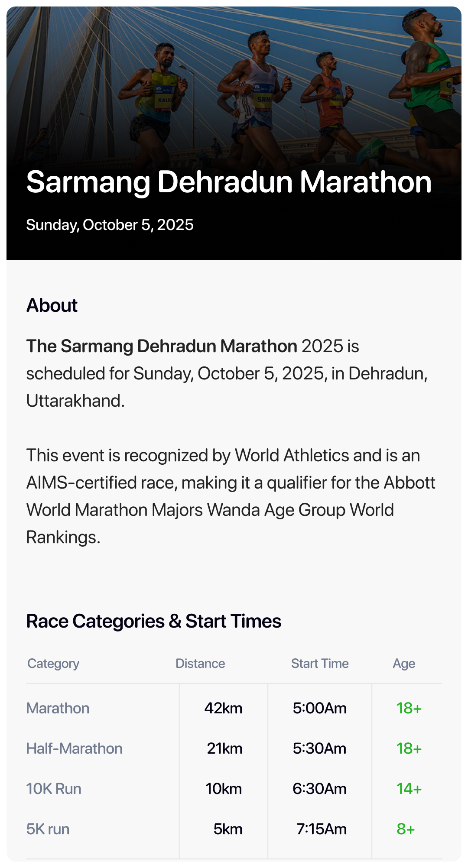
Task: Click the 7:15Am start time
Action: (x=322, y=829)
